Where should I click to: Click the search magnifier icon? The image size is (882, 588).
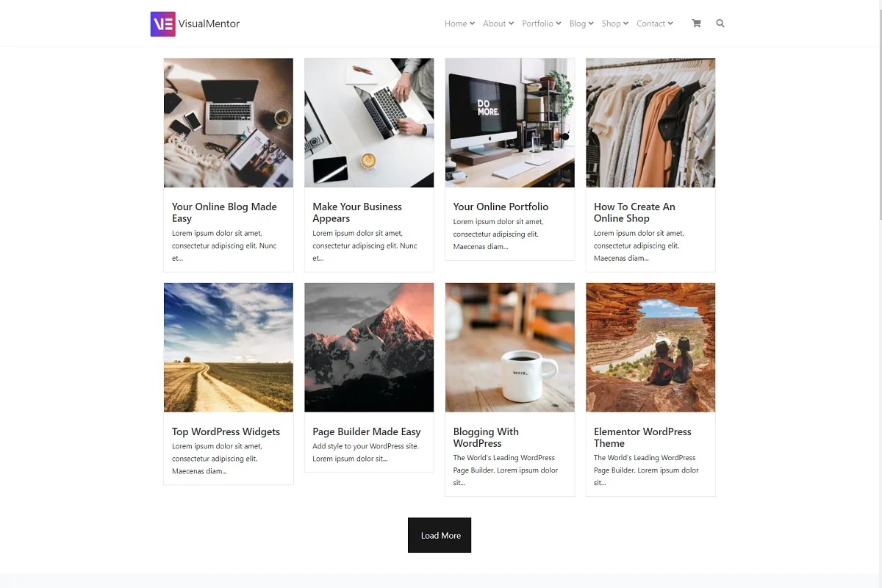(x=720, y=24)
